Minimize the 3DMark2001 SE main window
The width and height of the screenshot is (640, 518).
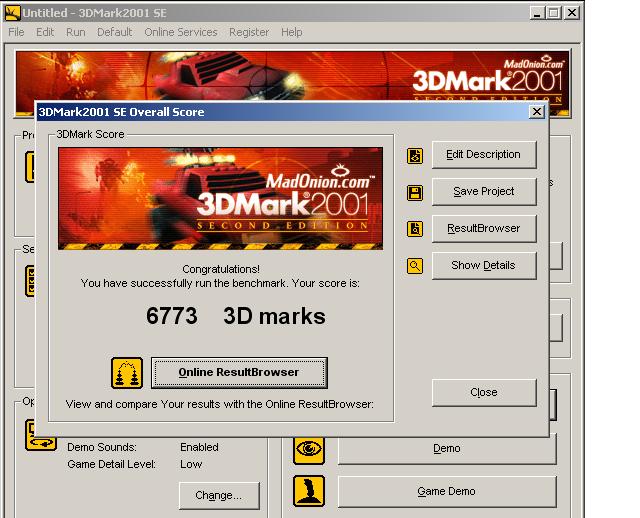point(537,13)
